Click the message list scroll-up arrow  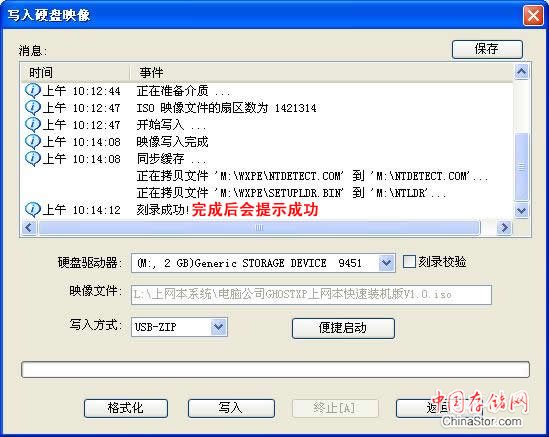pos(521,72)
